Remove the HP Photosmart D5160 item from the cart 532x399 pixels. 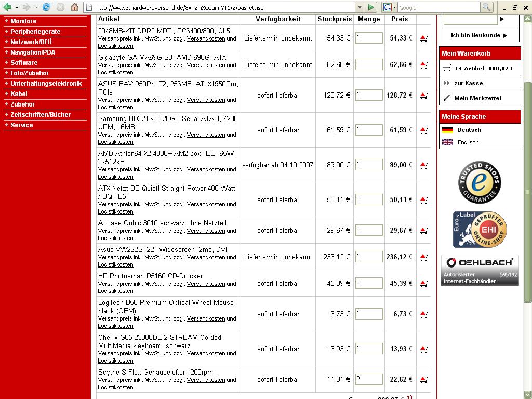click(423, 284)
